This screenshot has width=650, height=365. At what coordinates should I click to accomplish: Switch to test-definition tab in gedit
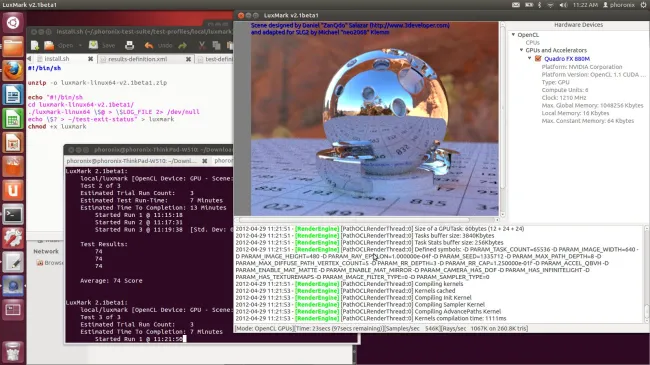(216, 59)
